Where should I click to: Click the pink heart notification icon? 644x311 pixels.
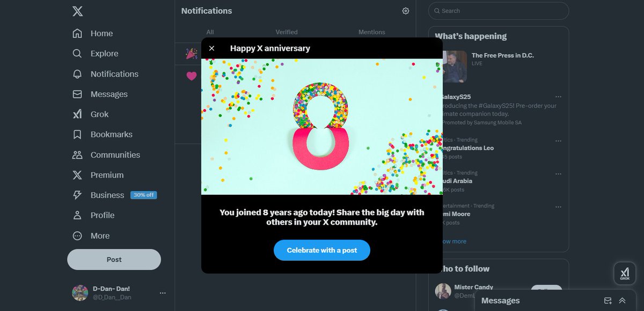pos(192,76)
